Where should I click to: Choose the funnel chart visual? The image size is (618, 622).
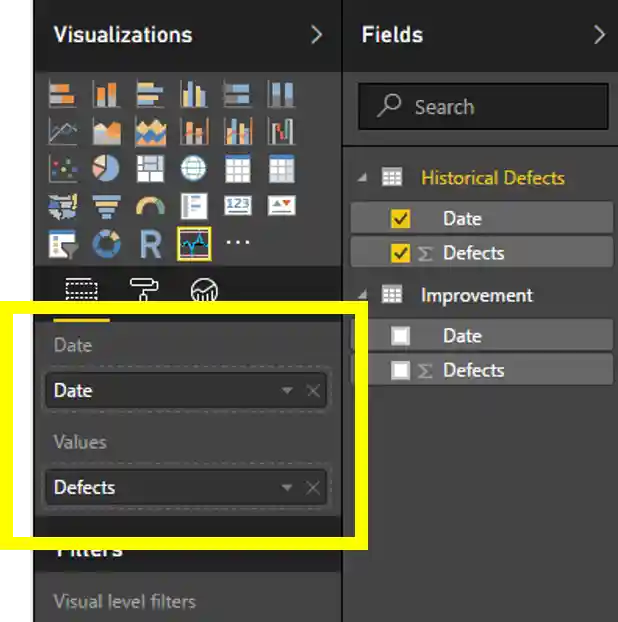[x=106, y=206]
